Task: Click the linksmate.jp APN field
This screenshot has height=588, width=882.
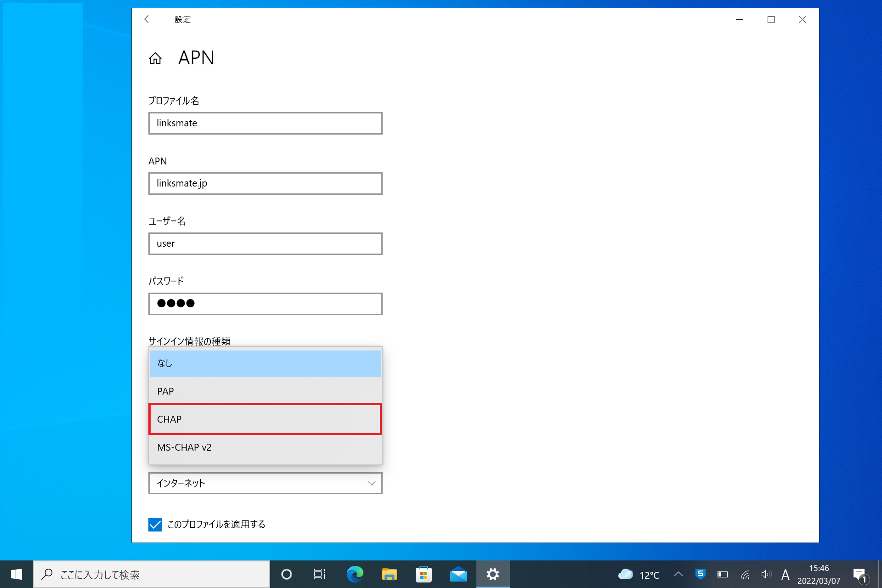Action: tap(265, 183)
